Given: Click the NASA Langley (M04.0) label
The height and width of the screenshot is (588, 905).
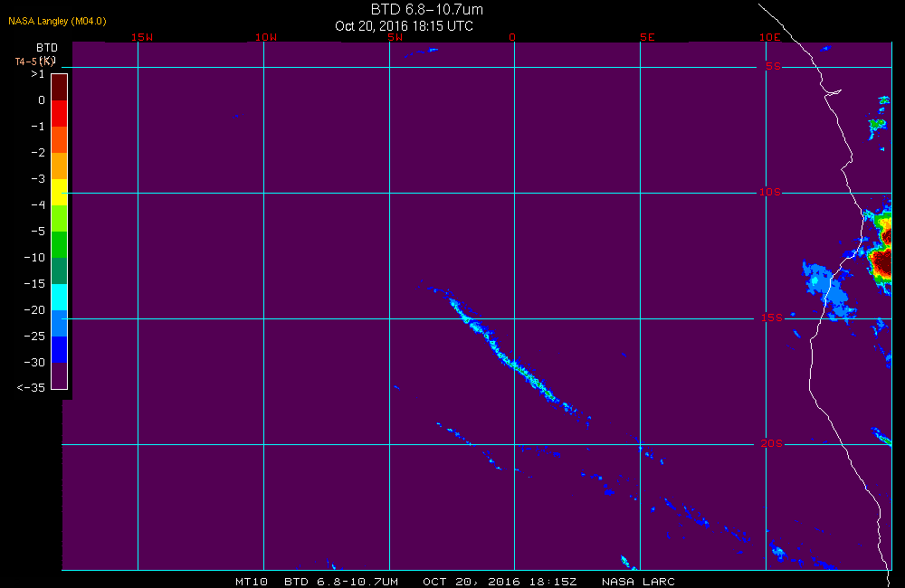Looking at the screenshot, I should [x=57, y=22].
